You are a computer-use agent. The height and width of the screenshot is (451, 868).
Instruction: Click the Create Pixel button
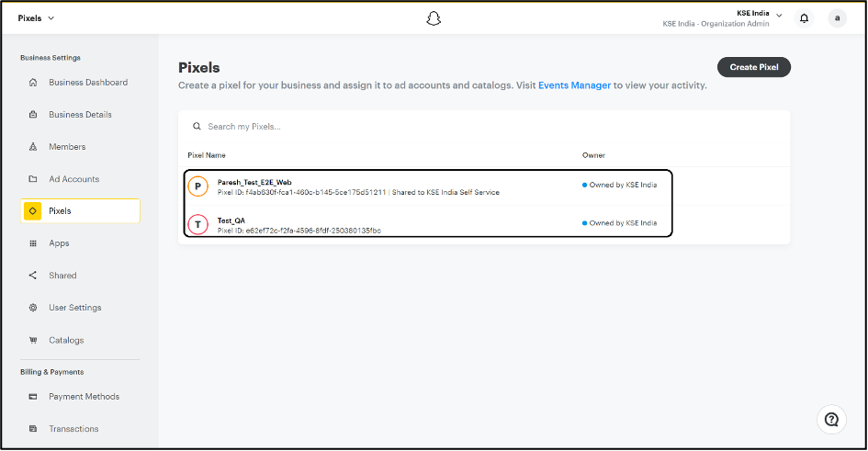(x=754, y=67)
